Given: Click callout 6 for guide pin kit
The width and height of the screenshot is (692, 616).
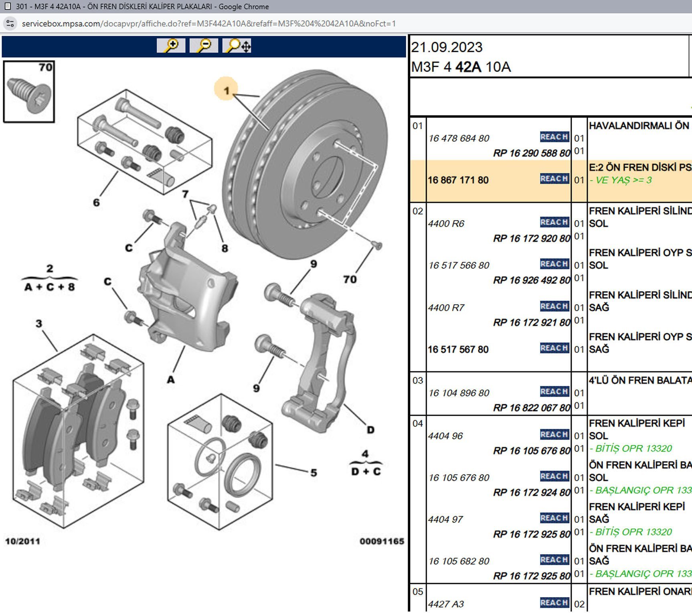Looking at the screenshot, I should [96, 203].
